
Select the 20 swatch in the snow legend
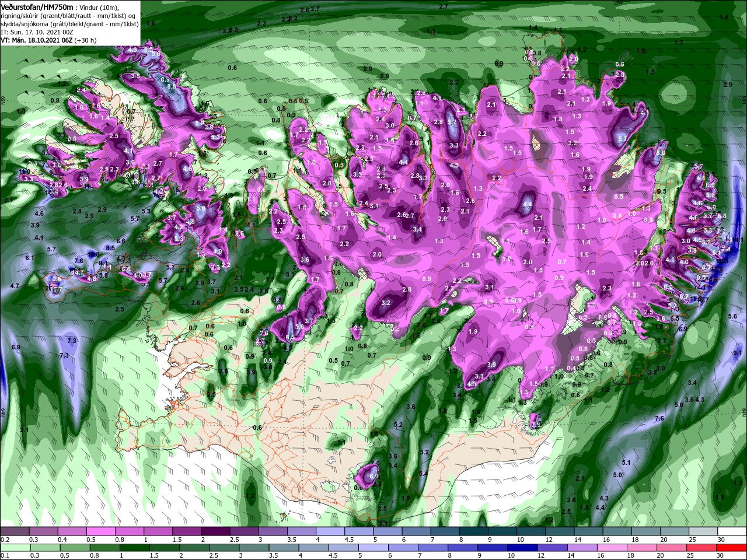click(675, 531)
